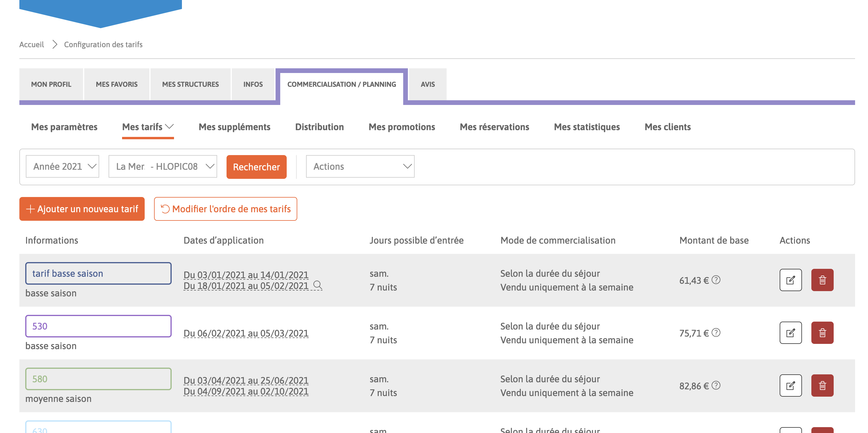Click the delete icon for tarif basse saison
The width and height of the screenshot is (868, 433).
coord(822,280)
